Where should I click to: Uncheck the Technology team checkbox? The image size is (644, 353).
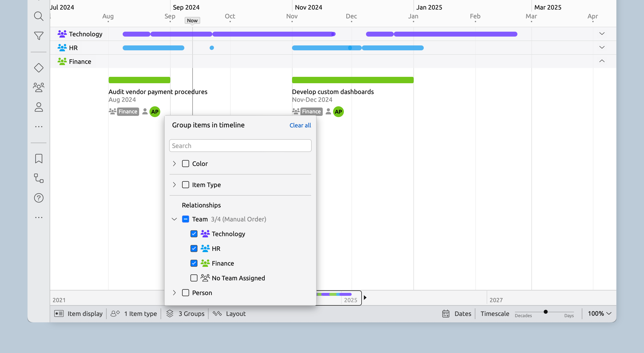point(194,234)
